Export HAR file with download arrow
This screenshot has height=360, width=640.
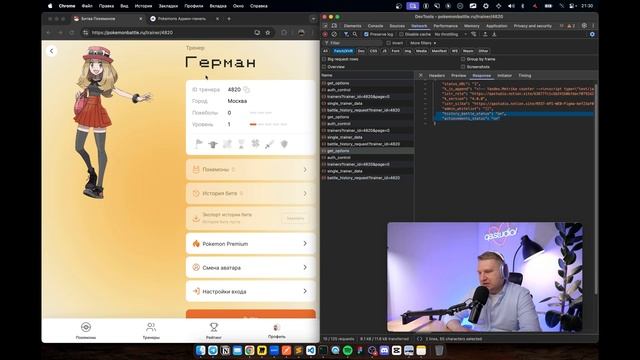(x=494, y=34)
